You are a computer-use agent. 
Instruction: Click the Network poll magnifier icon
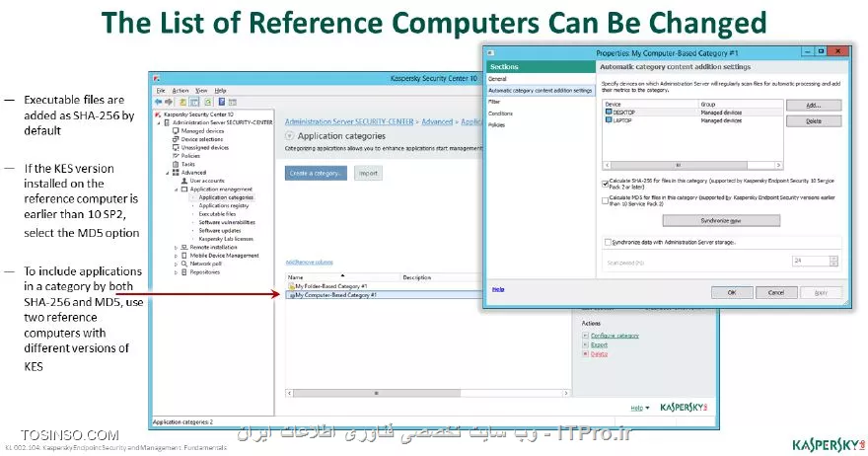[184, 264]
